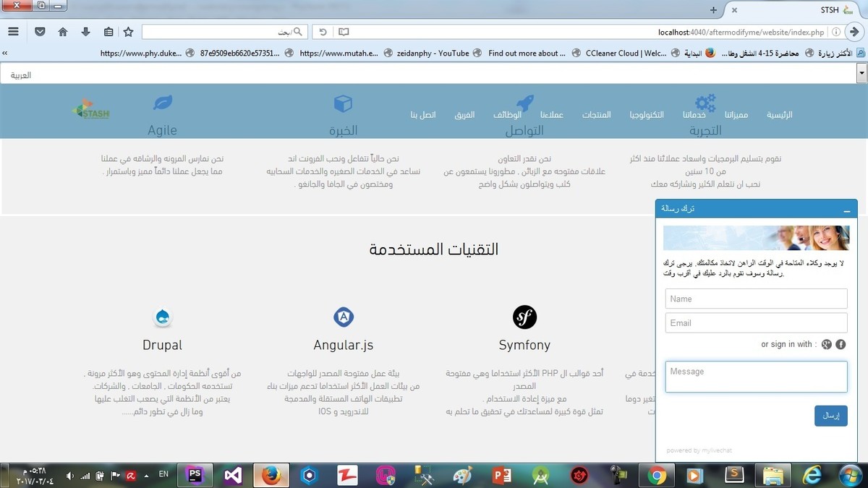Show more bookmarks chevron
Screen dimensions: 868x488
[x=5, y=53]
